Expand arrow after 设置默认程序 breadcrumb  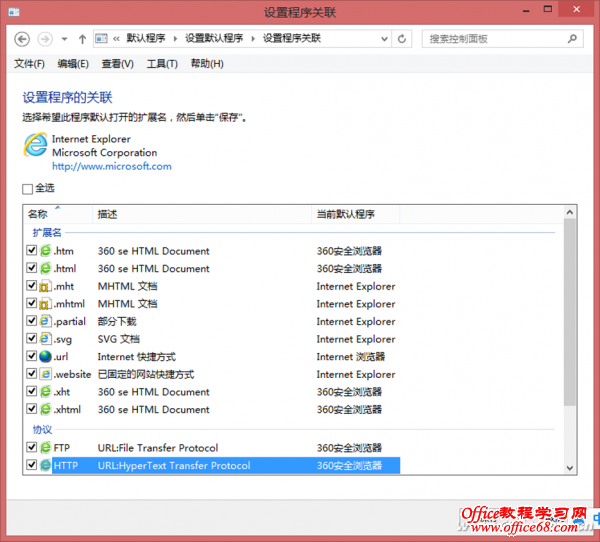(253, 39)
